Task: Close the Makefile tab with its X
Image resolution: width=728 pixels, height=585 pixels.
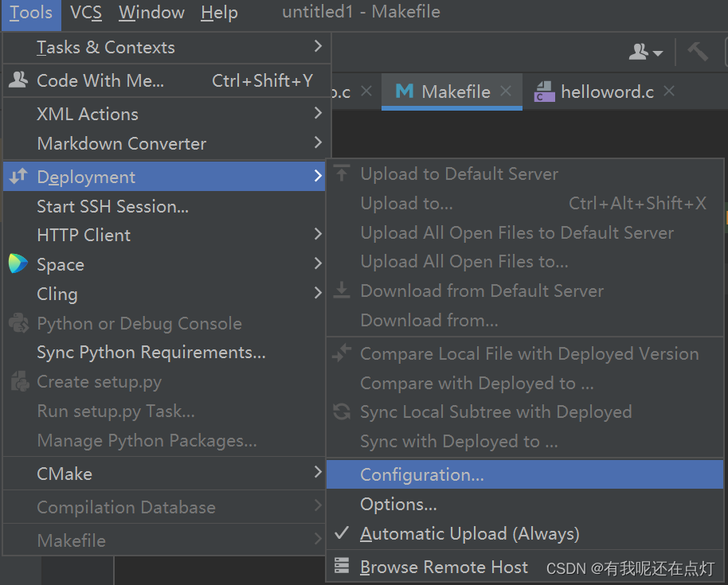Action: pyautogui.click(x=506, y=92)
